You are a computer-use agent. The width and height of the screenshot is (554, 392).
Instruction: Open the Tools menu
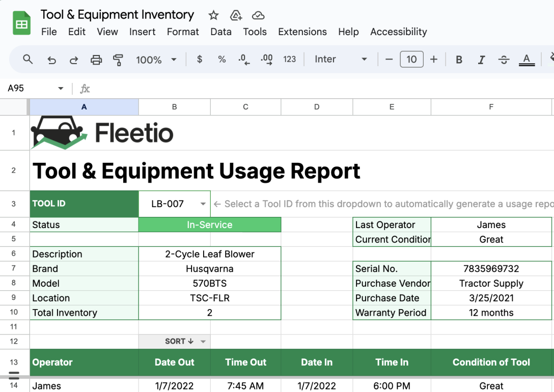tap(255, 32)
